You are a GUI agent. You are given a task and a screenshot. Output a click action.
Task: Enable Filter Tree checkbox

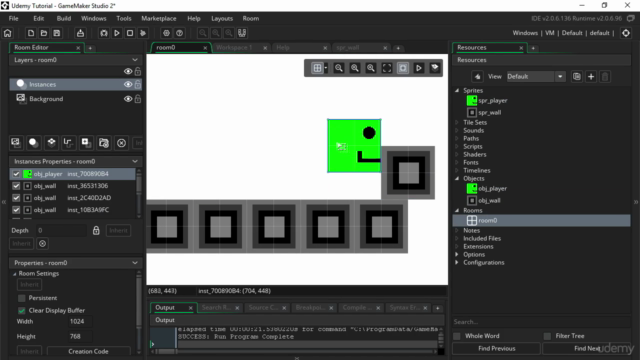click(x=547, y=336)
